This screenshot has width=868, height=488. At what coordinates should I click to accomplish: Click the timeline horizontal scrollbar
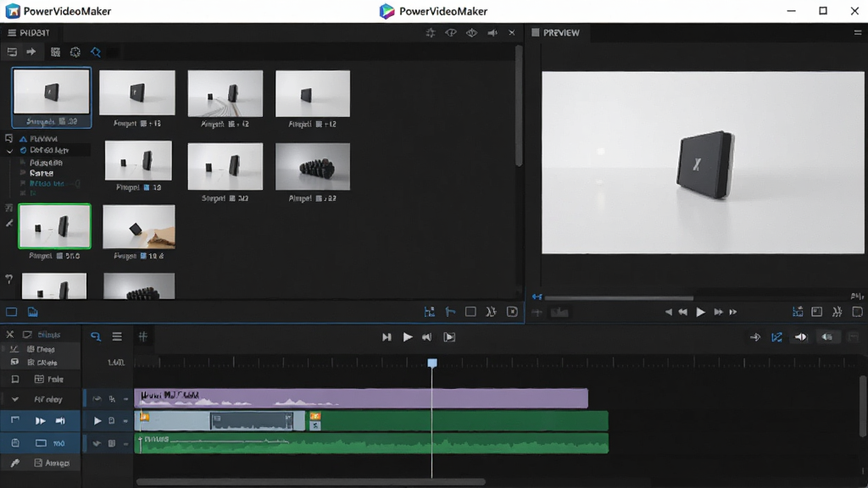[x=311, y=482]
